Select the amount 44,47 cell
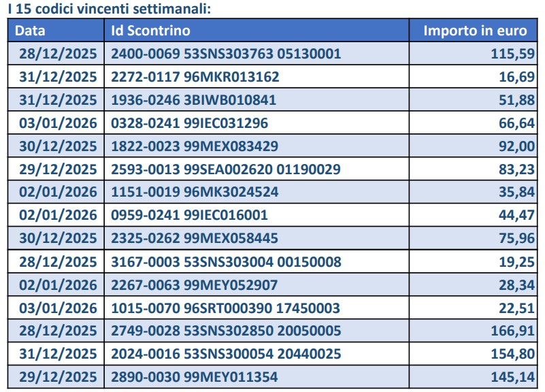Viewport: 545px width, 392px height. (517, 215)
